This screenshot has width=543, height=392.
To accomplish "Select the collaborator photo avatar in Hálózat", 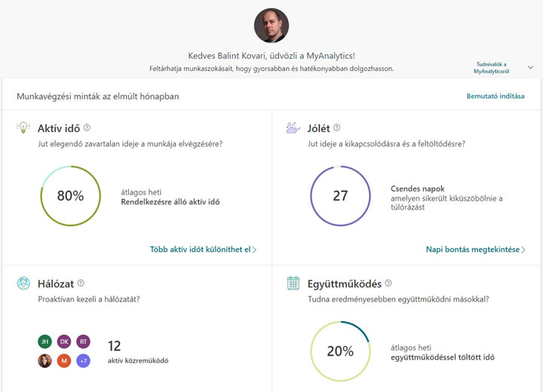I will coord(44,361).
